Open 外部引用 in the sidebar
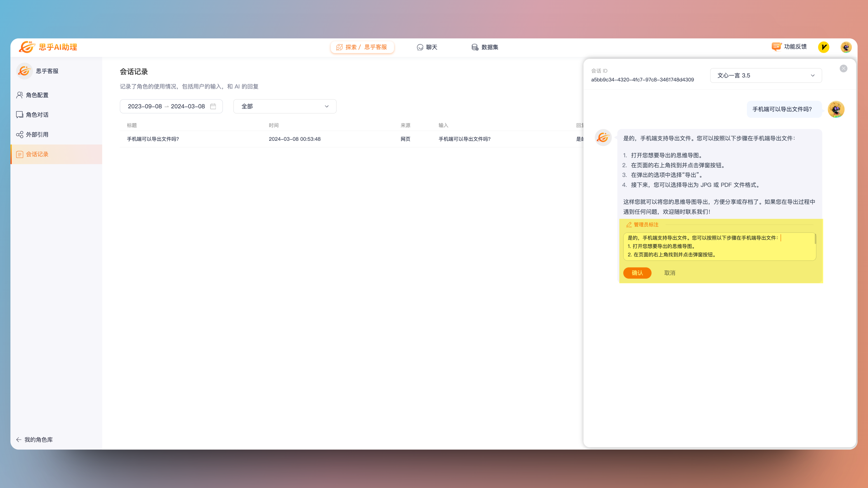This screenshot has height=488, width=868. (37, 135)
